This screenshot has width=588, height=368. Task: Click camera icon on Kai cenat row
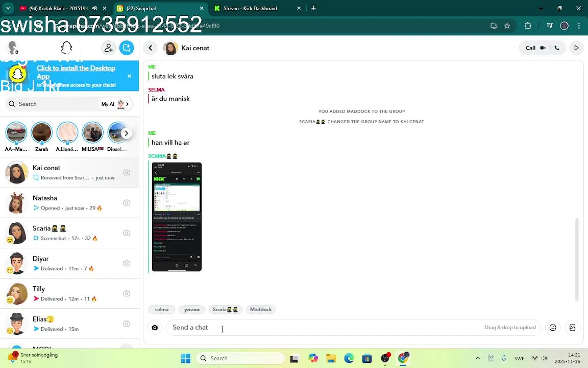127,172
